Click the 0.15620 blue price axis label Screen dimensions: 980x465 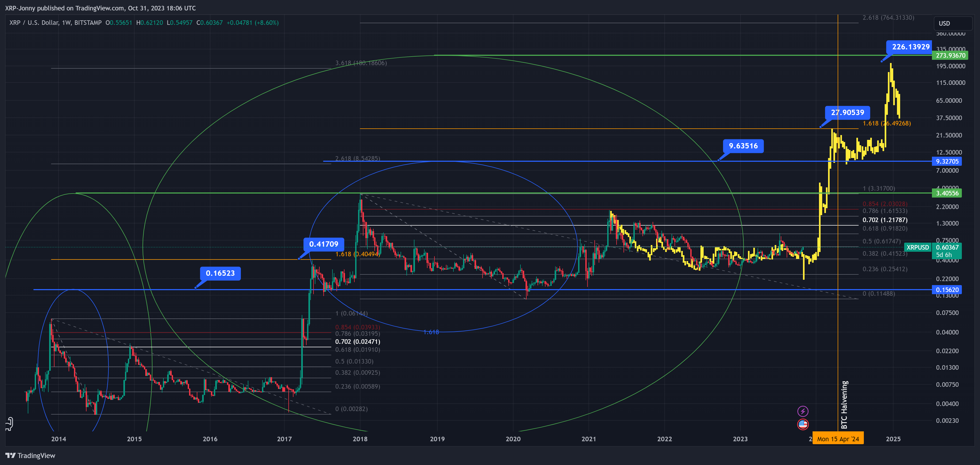click(x=947, y=290)
